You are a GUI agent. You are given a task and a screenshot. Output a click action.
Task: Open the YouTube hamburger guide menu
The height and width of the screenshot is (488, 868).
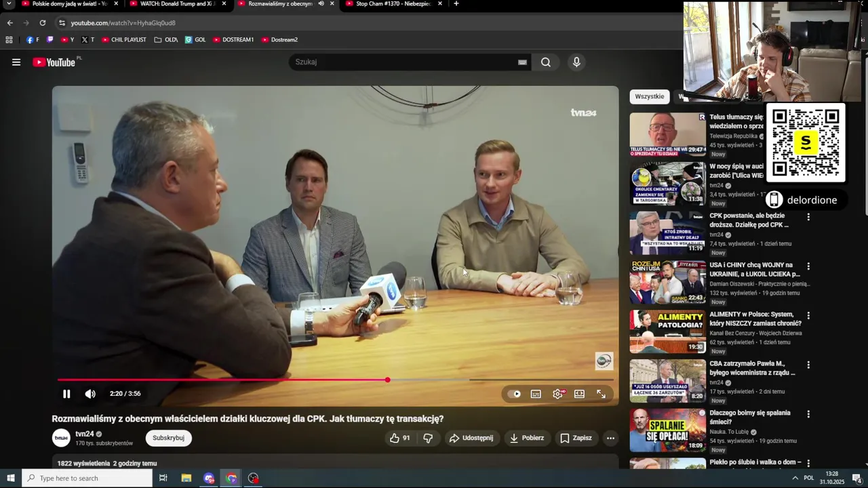(16, 62)
